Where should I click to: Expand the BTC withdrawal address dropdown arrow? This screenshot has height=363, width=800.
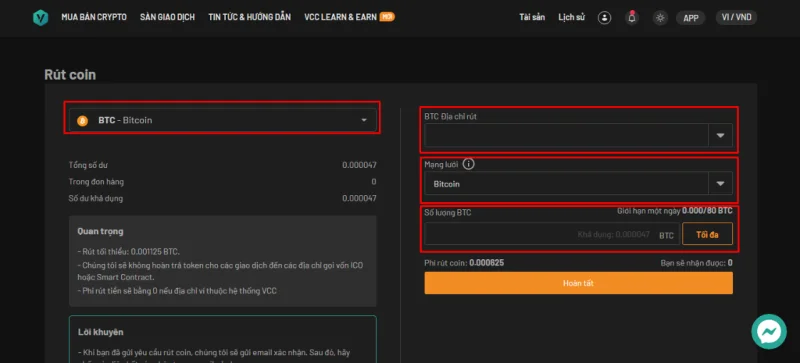[x=720, y=136]
